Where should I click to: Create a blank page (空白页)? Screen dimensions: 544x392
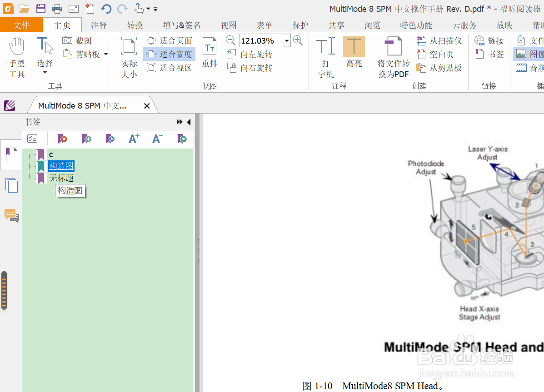point(435,54)
